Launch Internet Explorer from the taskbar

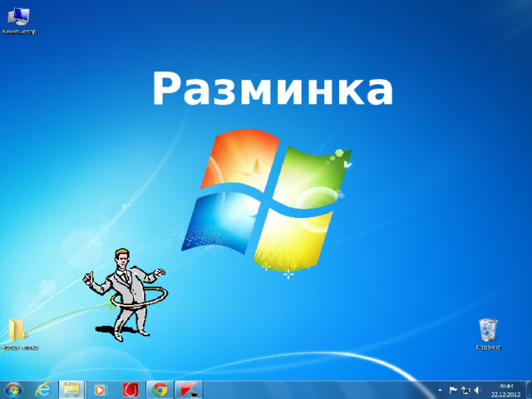(43, 390)
